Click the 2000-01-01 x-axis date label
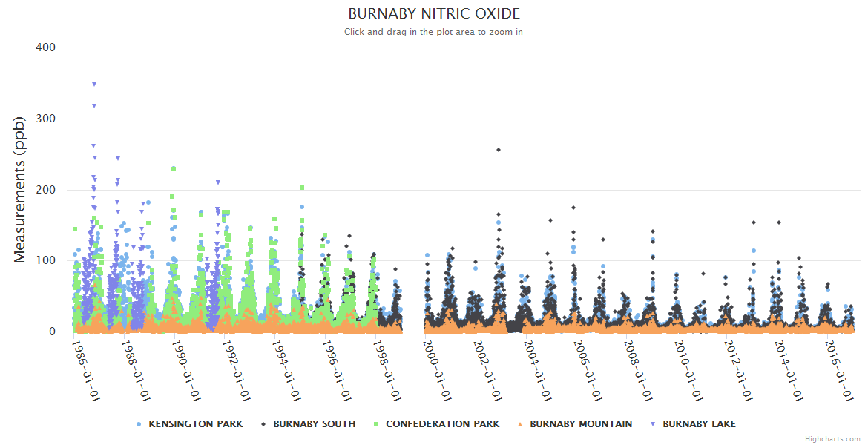The height and width of the screenshot is (445, 868). point(437,371)
